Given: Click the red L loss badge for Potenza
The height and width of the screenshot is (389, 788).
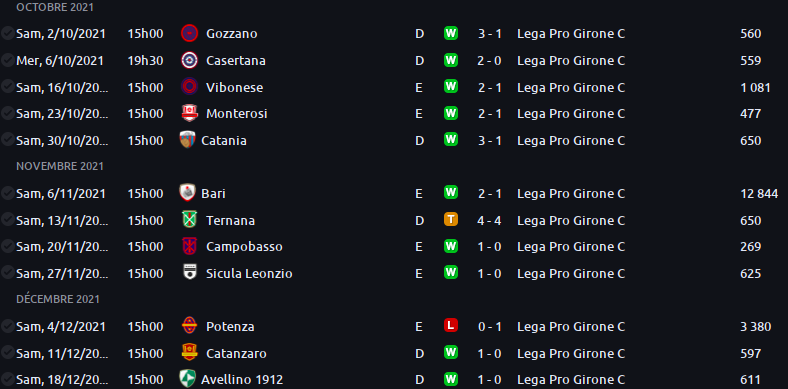Looking at the screenshot, I should point(451,326).
